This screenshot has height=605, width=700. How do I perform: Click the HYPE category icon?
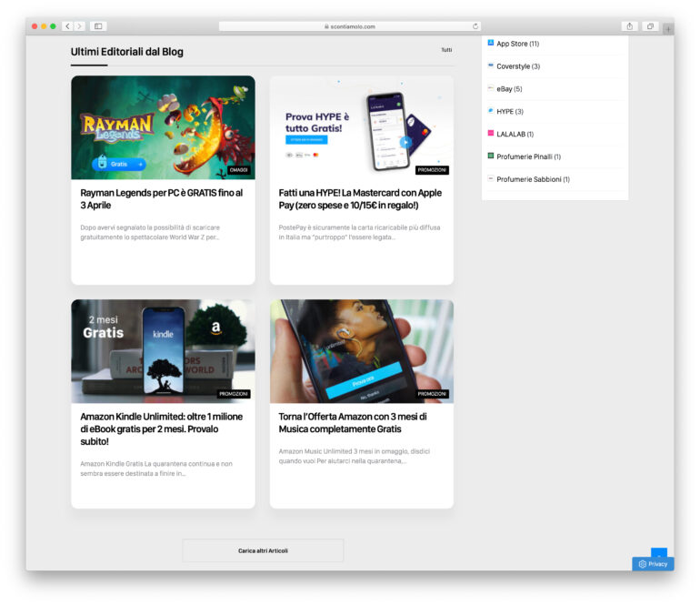point(491,111)
